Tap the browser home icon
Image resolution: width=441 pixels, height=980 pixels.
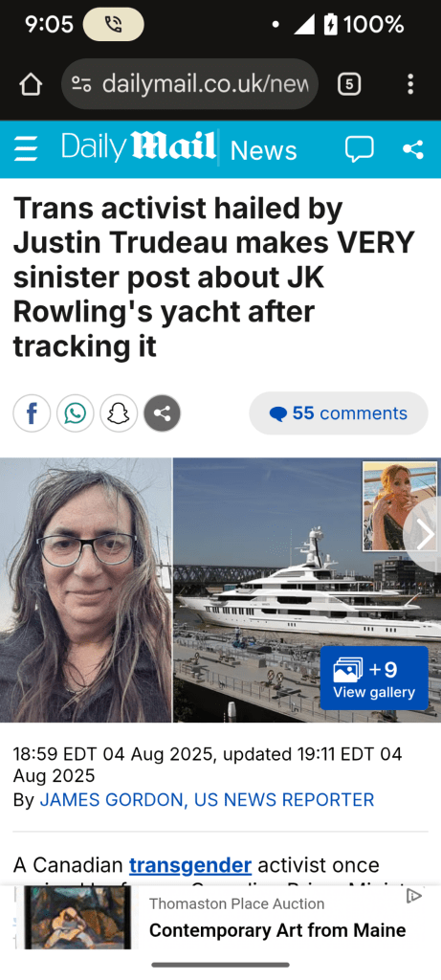[30, 84]
